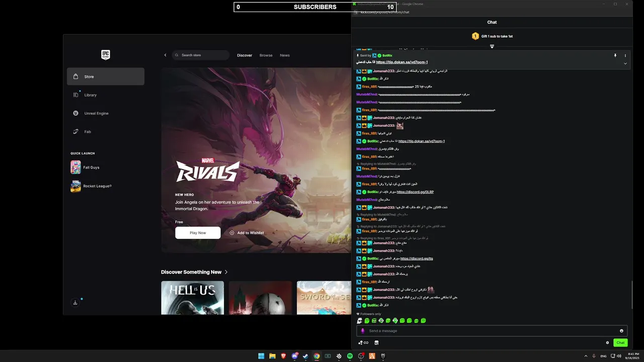
Task: Switch to the News tab
Action: coord(285,55)
